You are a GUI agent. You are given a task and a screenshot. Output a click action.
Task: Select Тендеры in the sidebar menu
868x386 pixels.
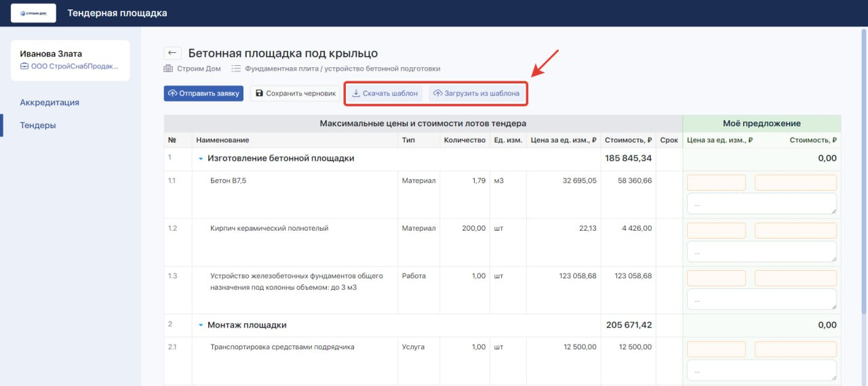38,126
